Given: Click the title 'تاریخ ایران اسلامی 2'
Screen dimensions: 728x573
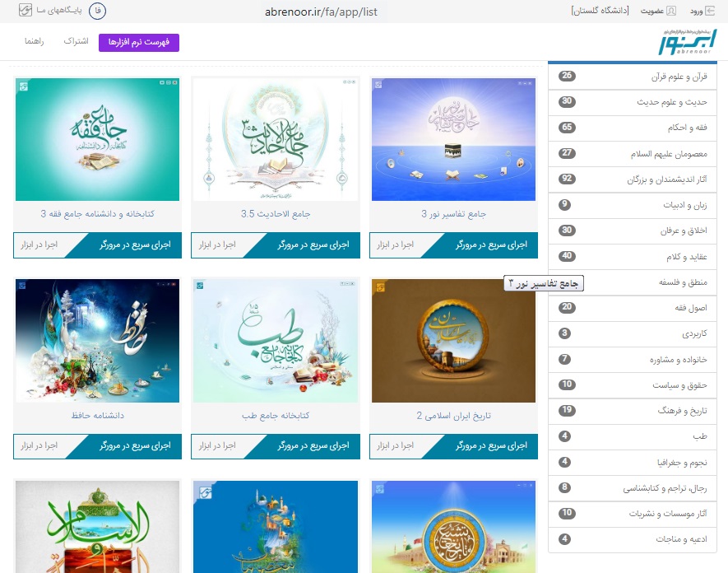Looking at the screenshot, I should [453, 416].
